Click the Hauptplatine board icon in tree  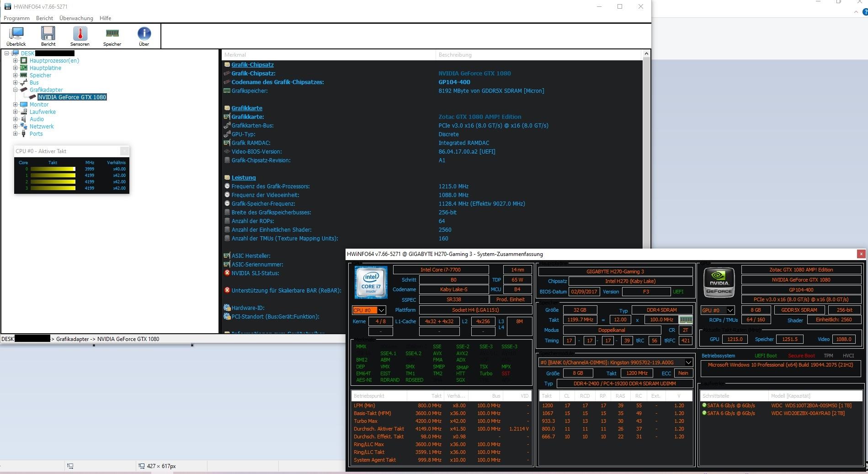pos(24,68)
